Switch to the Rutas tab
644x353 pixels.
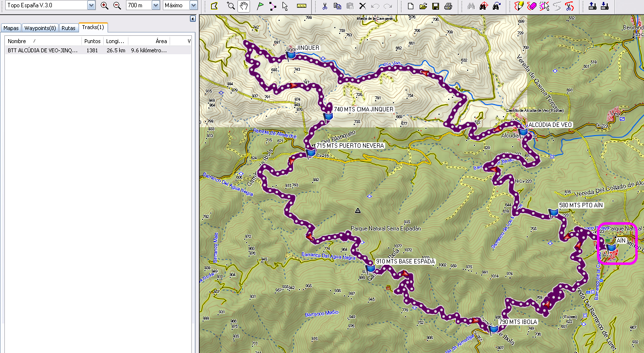coord(68,28)
